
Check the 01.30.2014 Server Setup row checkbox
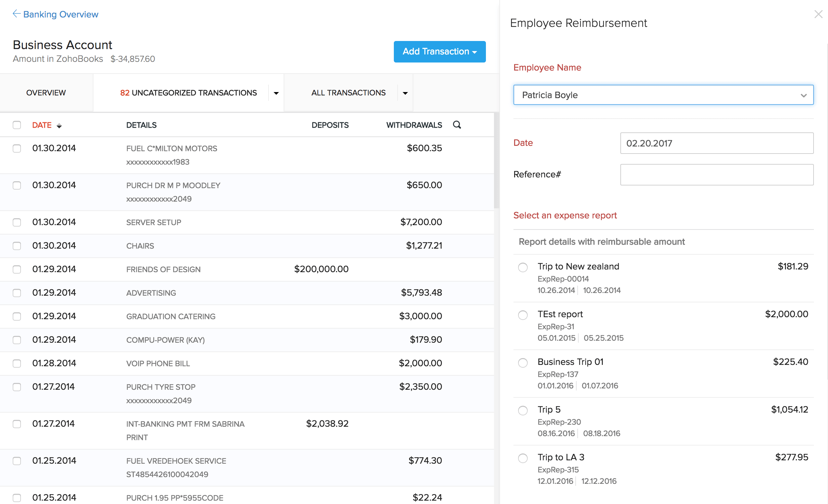tap(17, 221)
